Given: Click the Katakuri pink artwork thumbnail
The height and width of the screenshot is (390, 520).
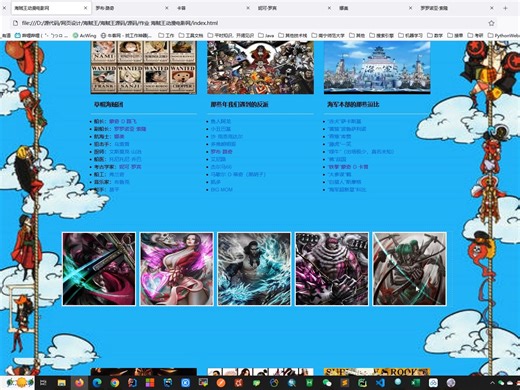Looking at the screenshot, I should pos(332,269).
